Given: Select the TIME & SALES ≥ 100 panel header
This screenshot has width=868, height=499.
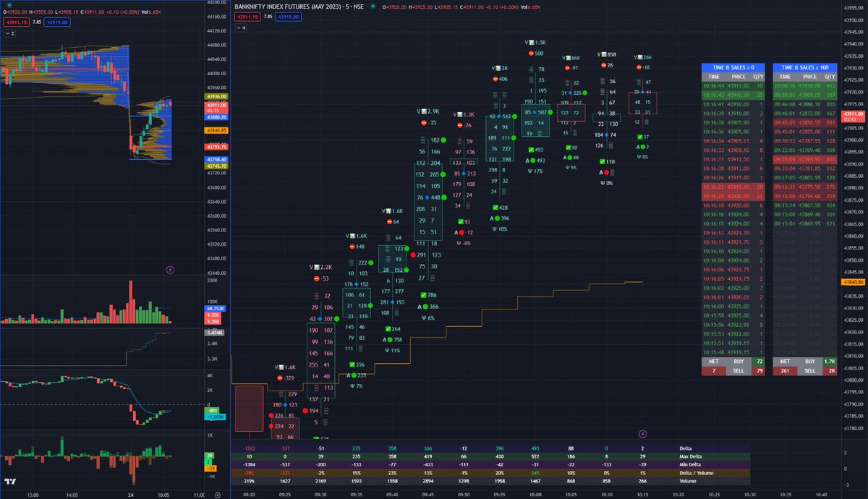Looking at the screenshot, I should point(807,67).
